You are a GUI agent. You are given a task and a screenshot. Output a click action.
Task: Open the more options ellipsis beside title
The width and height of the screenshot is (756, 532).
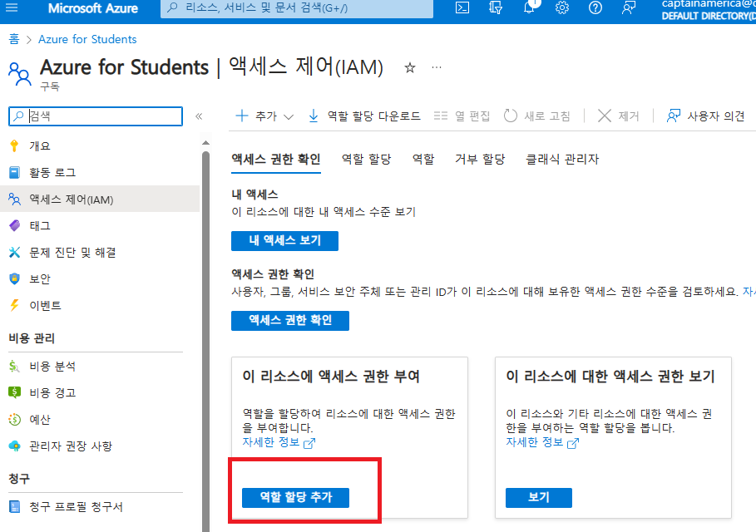[x=437, y=67]
